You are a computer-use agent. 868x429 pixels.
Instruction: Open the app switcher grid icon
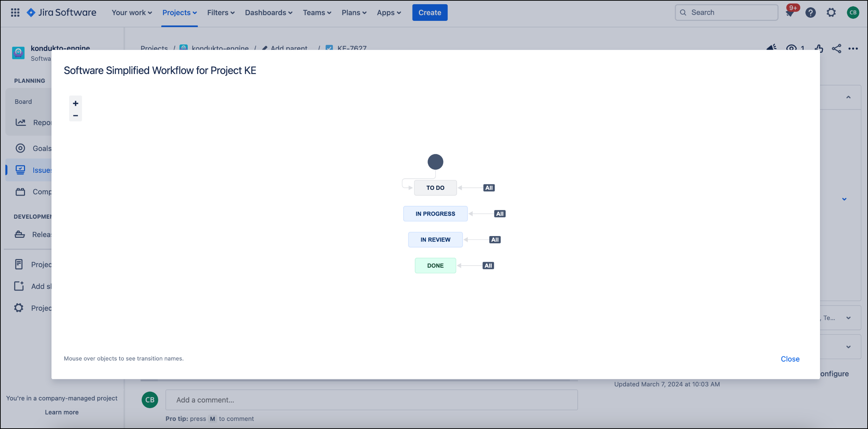click(15, 13)
